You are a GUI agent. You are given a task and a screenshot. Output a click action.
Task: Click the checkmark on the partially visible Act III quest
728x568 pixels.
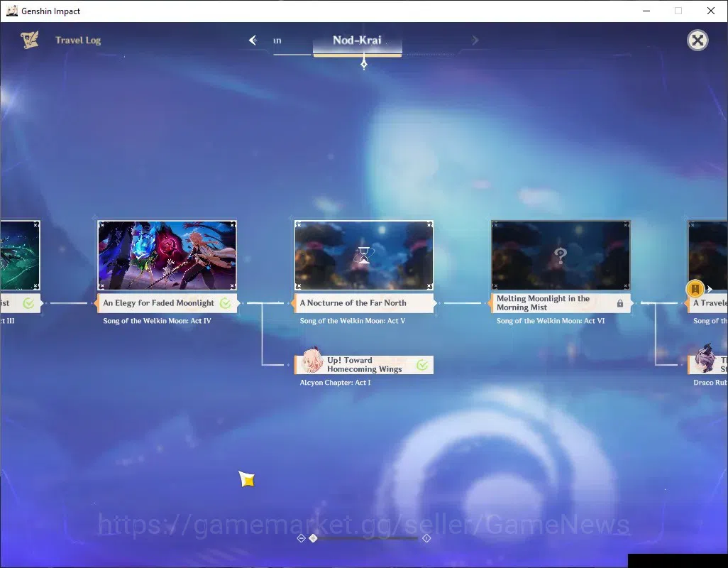29,303
